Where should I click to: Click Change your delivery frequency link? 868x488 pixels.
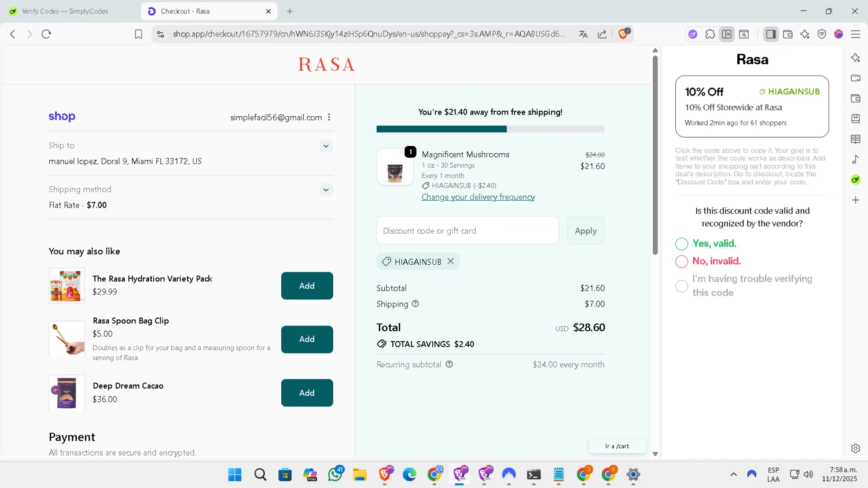[x=478, y=197]
